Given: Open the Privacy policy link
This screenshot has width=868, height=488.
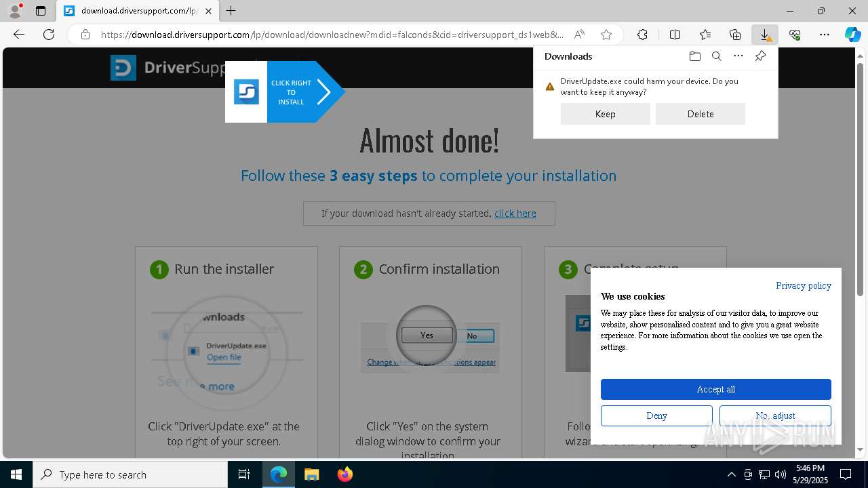Looking at the screenshot, I should (804, 285).
